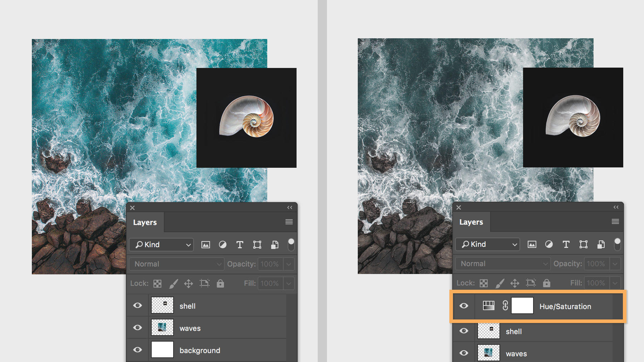This screenshot has height=362, width=644.
Task: Collapse the right Layers panel with double arrows
Action: [x=616, y=207]
